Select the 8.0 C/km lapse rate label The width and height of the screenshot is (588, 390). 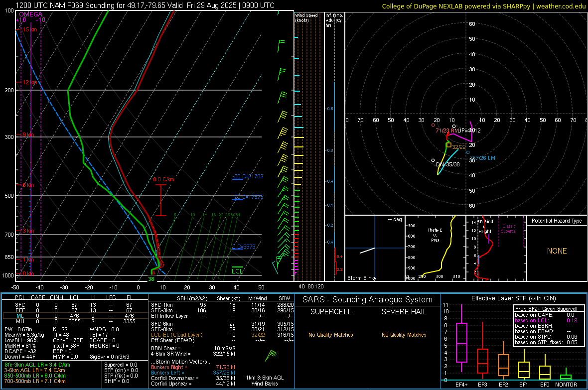click(x=163, y=180)
